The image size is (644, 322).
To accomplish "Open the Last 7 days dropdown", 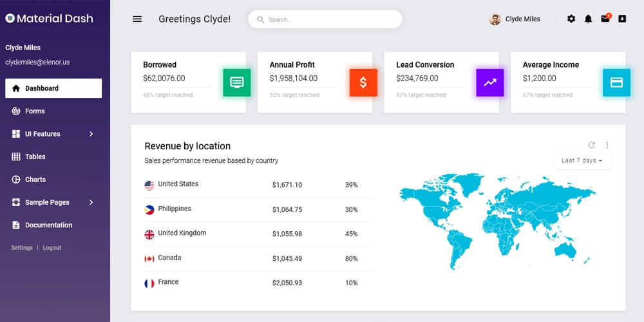I will click(x=582, y=160).
